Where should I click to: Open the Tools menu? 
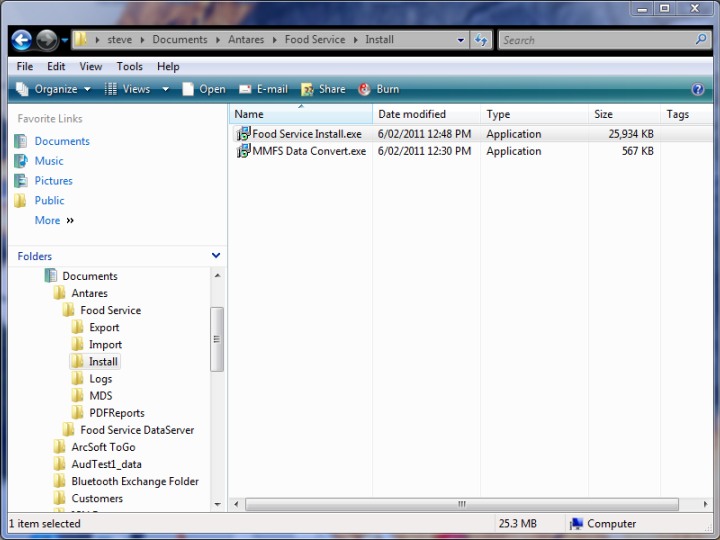coord(129,67)
